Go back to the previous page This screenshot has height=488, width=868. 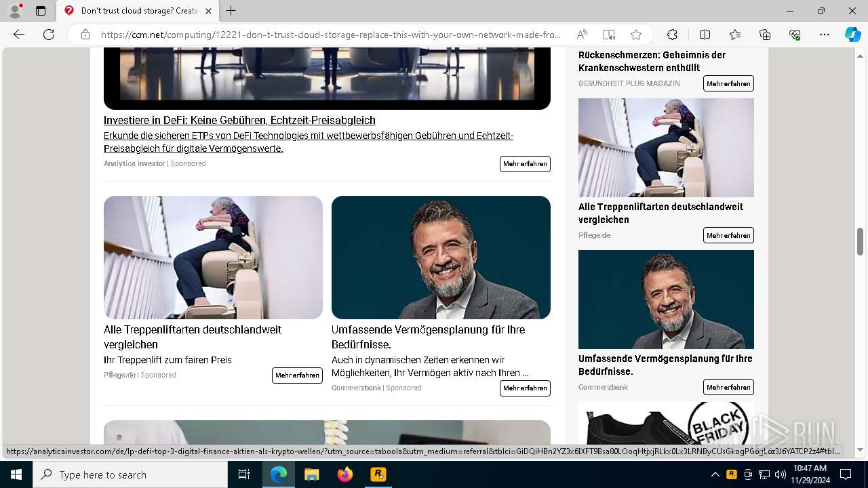(19, 35)
